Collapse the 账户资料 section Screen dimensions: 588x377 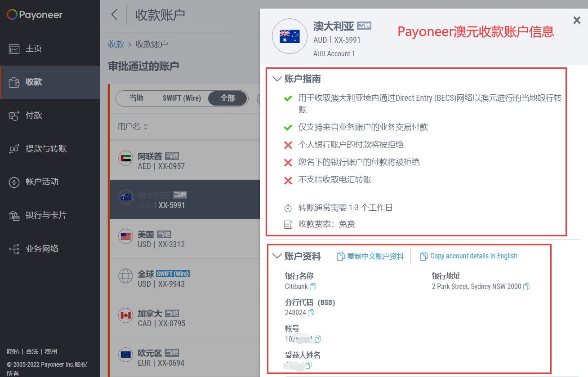(277, 256)
